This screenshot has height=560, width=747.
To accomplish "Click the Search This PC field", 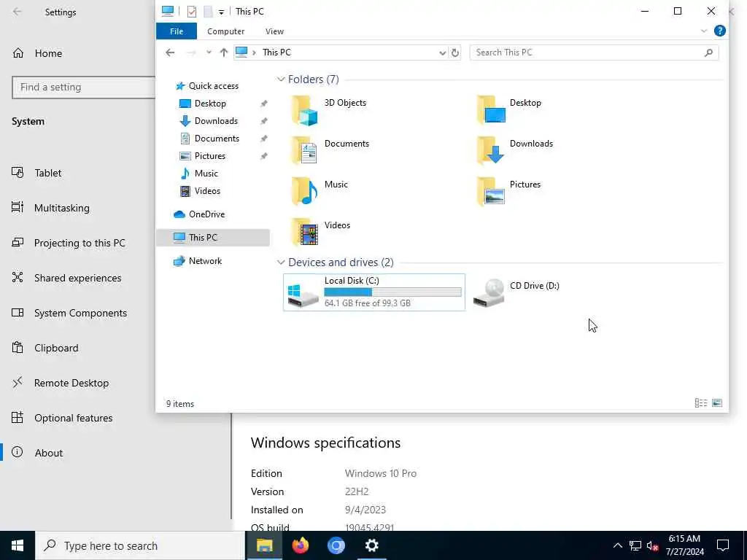I will coord(594,52).
